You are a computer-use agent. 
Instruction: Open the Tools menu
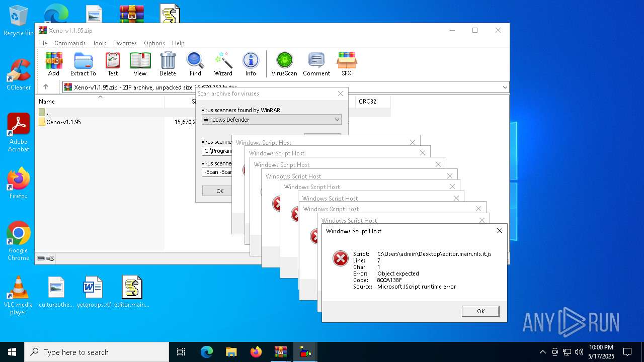tap(99, 43)
